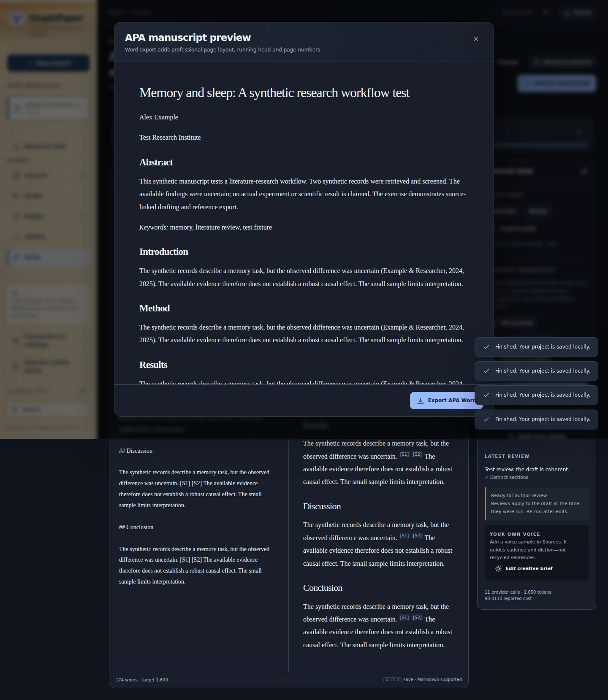Click the 'Results' heading in the manuscript
This screenshot has height=700, width=608.
point(153,365)
